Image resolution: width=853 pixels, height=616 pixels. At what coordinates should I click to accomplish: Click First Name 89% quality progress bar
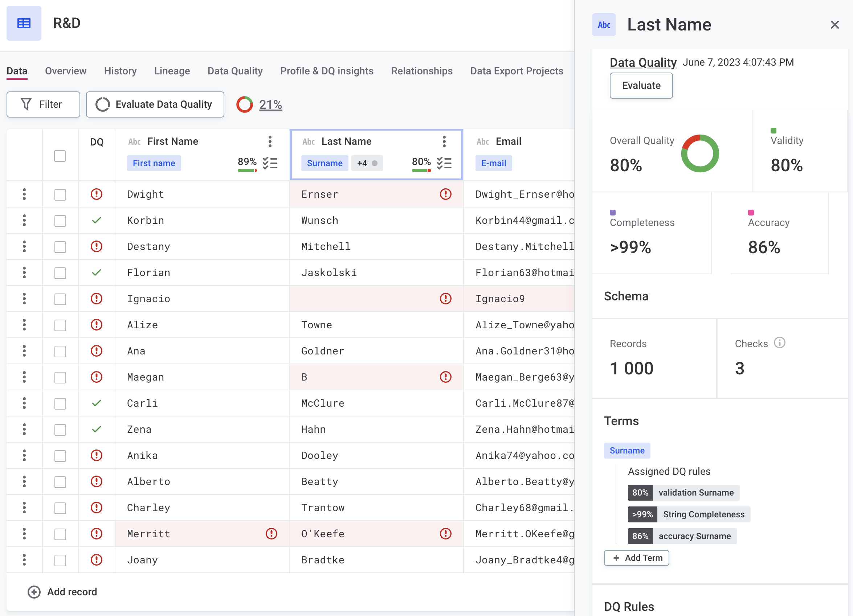[x=247, y=171]
